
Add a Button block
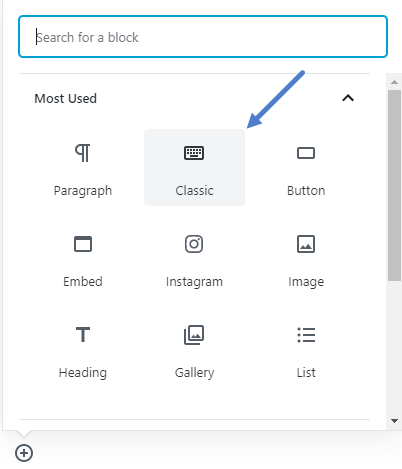(x=306, y=168)
